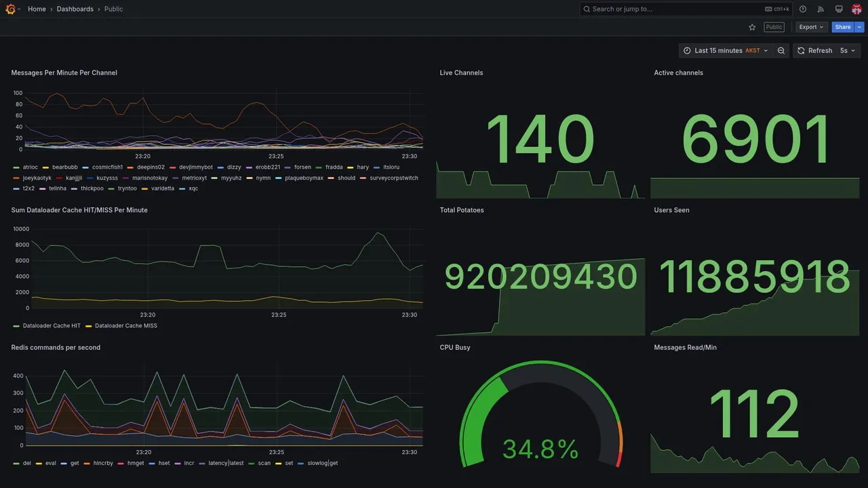Expand the 5s refresh interval dropdown
868x488 pixels.
[848, 51]
